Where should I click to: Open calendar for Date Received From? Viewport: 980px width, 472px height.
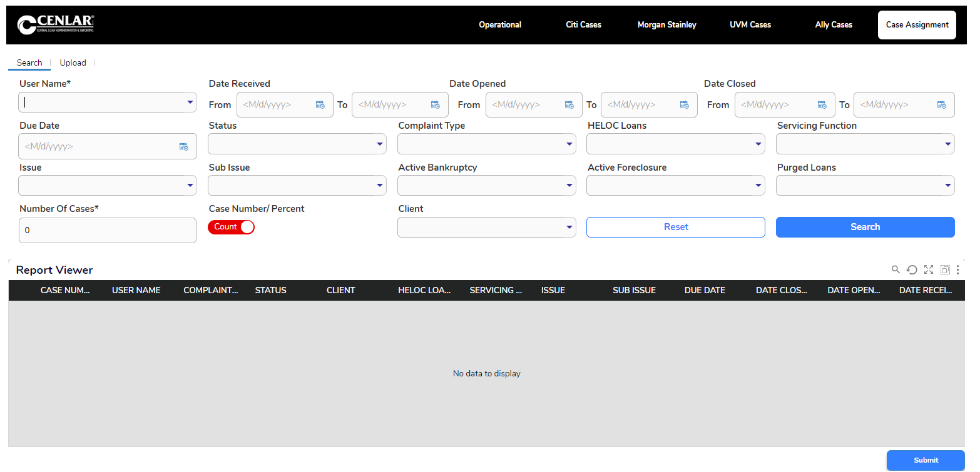point(320,105)
